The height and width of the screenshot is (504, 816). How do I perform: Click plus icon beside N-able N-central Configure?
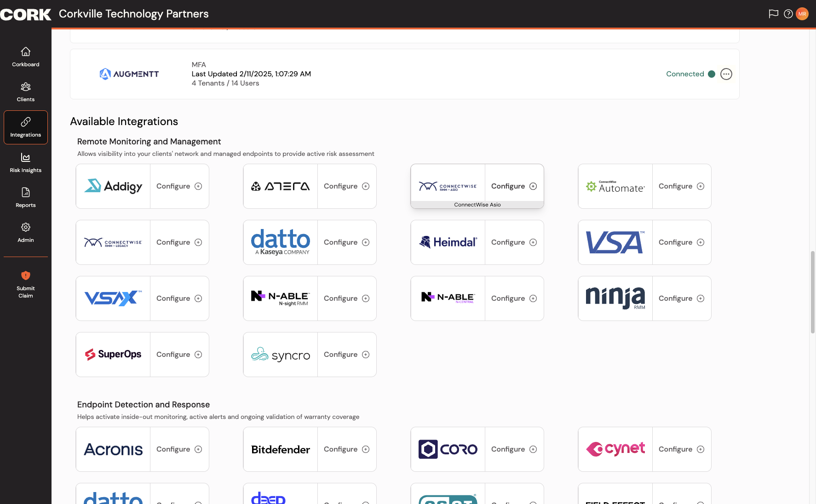533,298
